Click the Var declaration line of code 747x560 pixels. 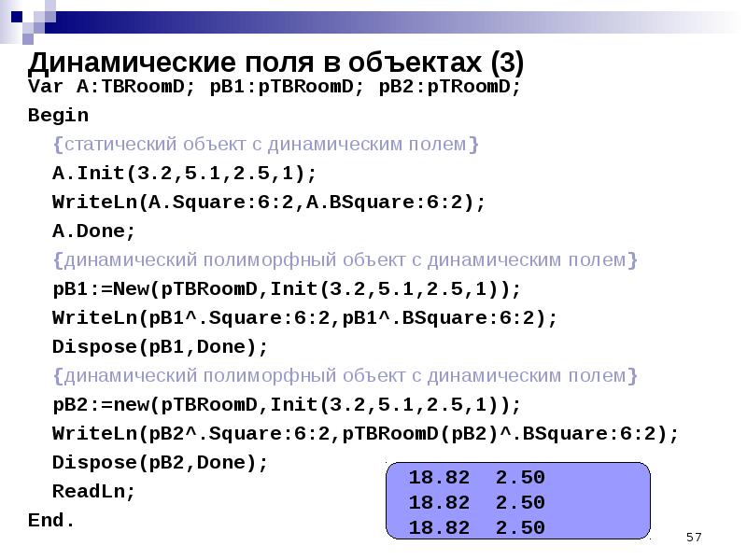[x=275, y=87]
